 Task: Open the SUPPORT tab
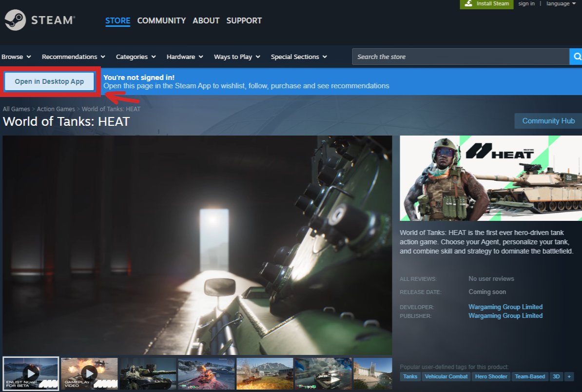tap(244, 20)
